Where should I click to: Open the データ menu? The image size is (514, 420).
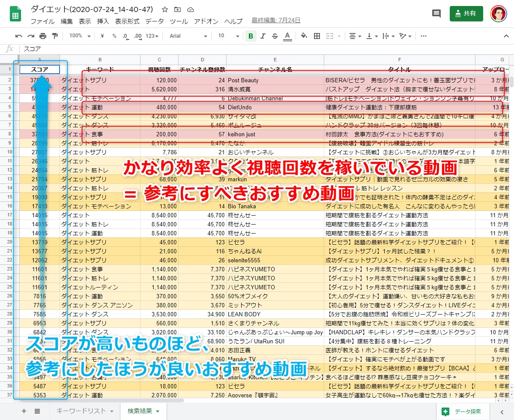(154, 21)
